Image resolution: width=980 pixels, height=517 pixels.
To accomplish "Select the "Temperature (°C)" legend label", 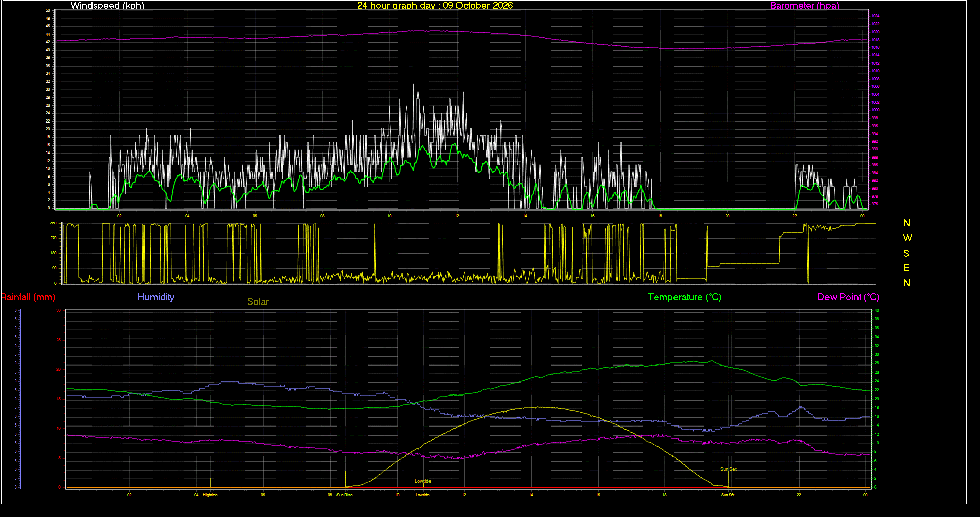I will pos(684,297).
